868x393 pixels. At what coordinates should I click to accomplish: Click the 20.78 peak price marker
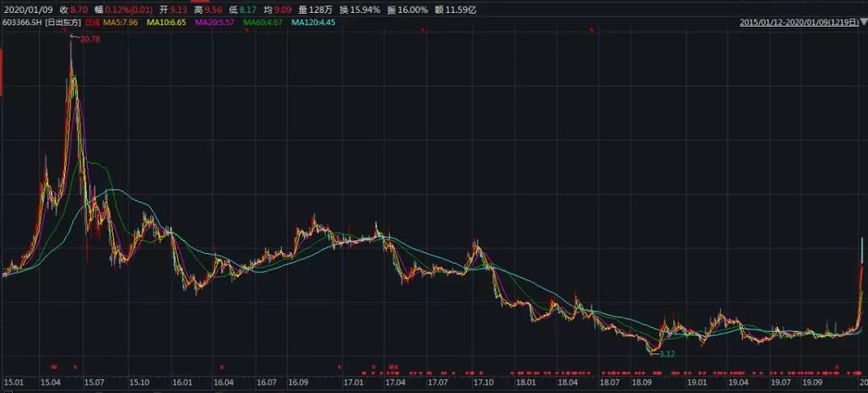[90, 39]
